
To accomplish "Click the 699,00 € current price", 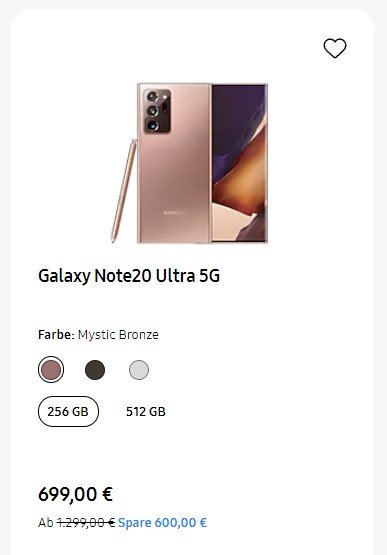I will 75,494.
